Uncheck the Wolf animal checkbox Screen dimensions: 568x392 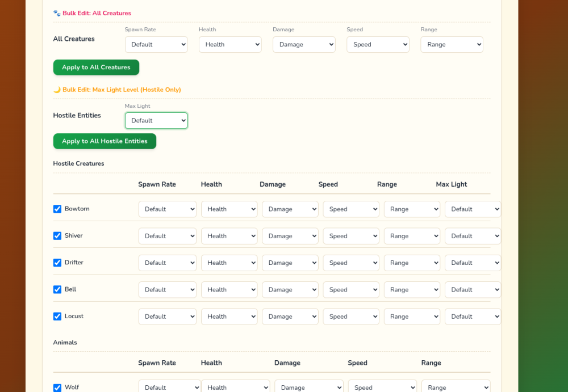click(x=57, y=387)
